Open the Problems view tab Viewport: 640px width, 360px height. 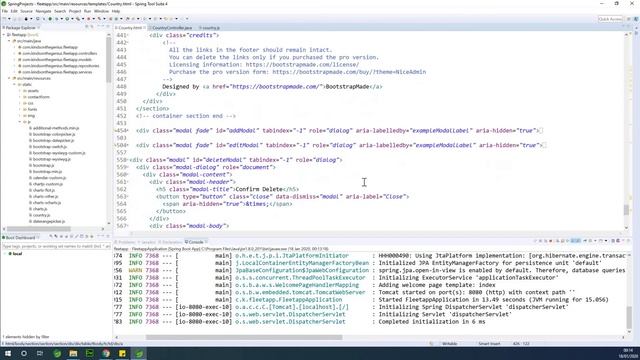tap(126, 242)
